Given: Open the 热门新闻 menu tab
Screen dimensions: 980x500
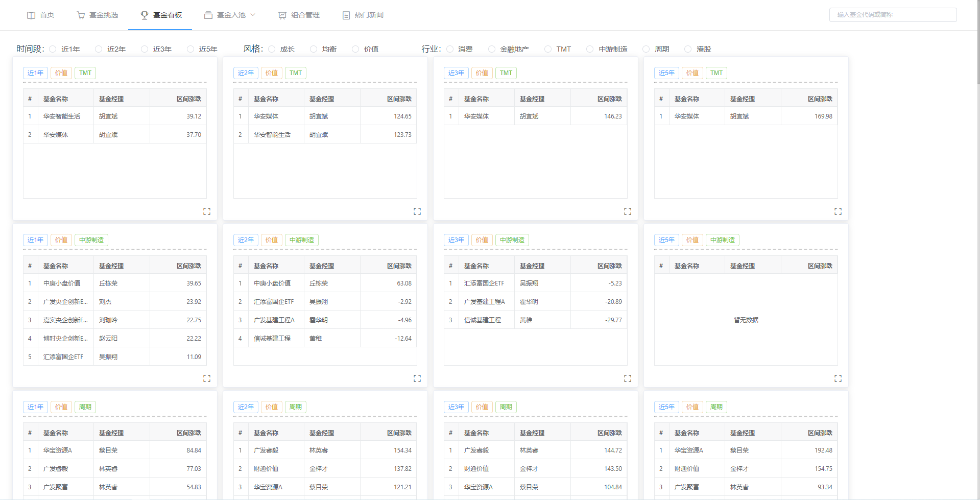Looking at the screenshot, I should tap(363, 15).
